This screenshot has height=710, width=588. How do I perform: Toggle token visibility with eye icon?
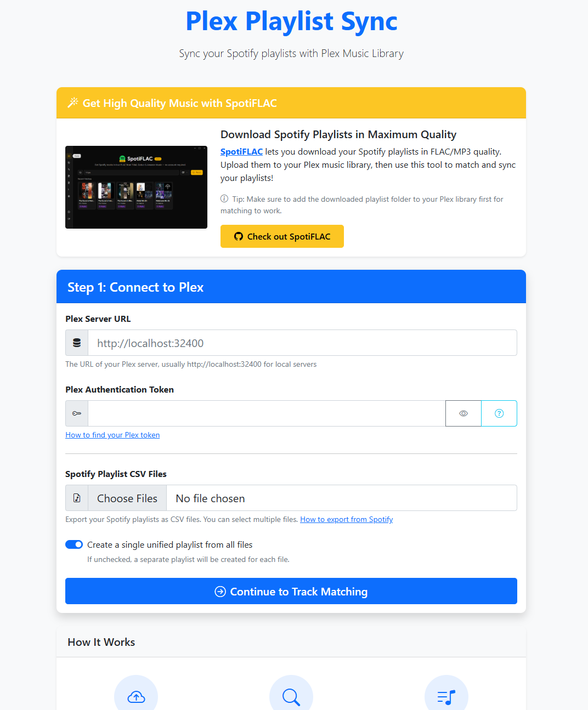[x=463, y=413]
